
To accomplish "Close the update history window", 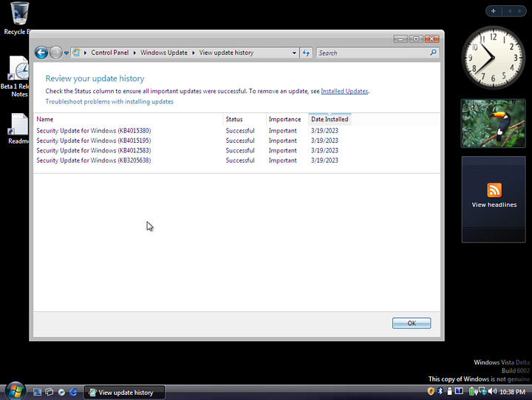I will 432,39.
